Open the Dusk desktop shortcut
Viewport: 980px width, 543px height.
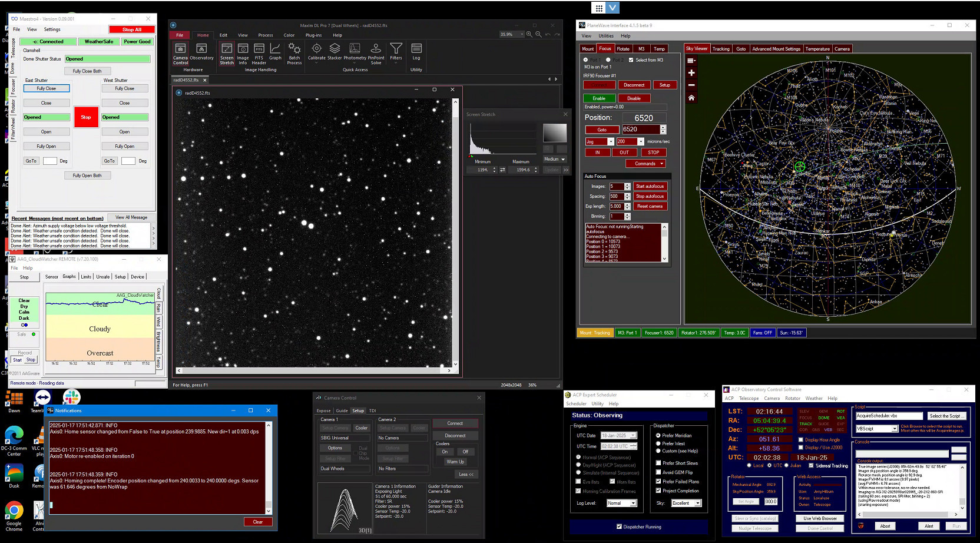(14, 476)
